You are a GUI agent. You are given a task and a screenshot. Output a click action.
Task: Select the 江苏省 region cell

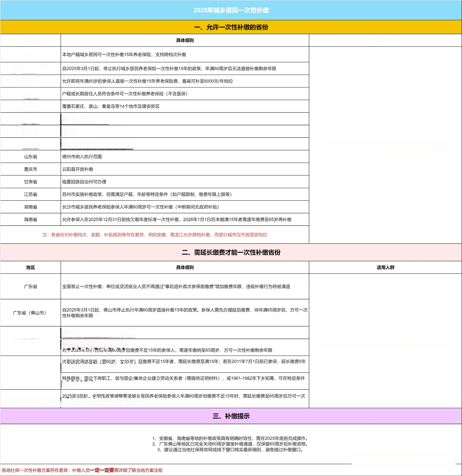[x=31, y=195]
